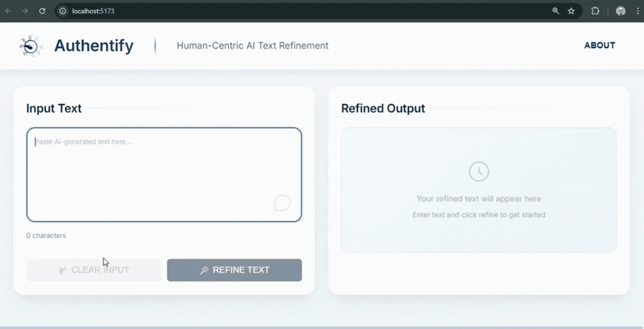644x329 pixels.
Task: Go back with the browser back arrow
Action: [x=8, y=11]
